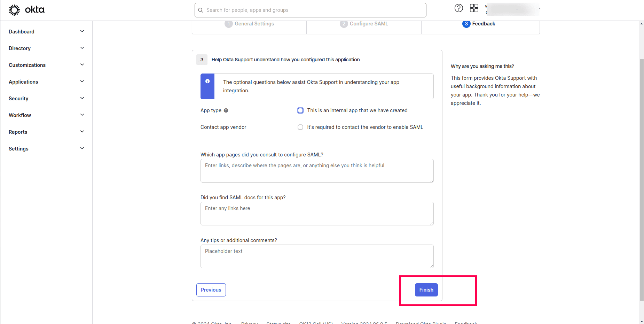Switch to the Configure SAML step tab
The image size is (644, 324).
[364, 24]
